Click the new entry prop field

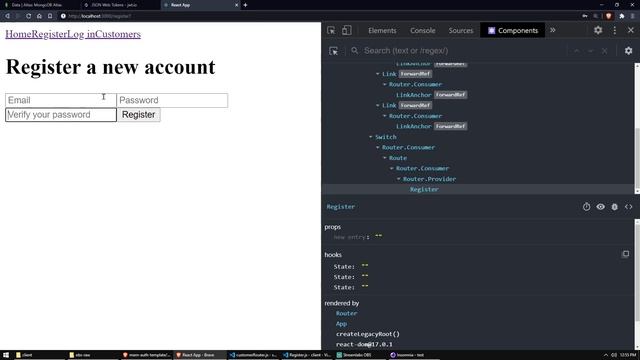(x=351, y=237)
